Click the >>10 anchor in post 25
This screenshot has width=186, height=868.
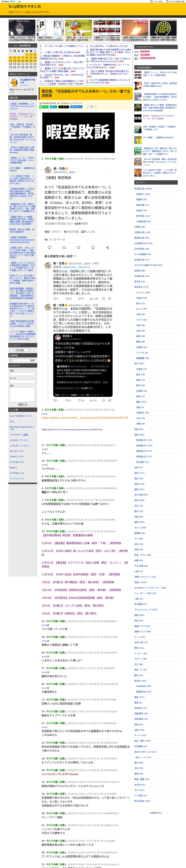tap(45, 625)
